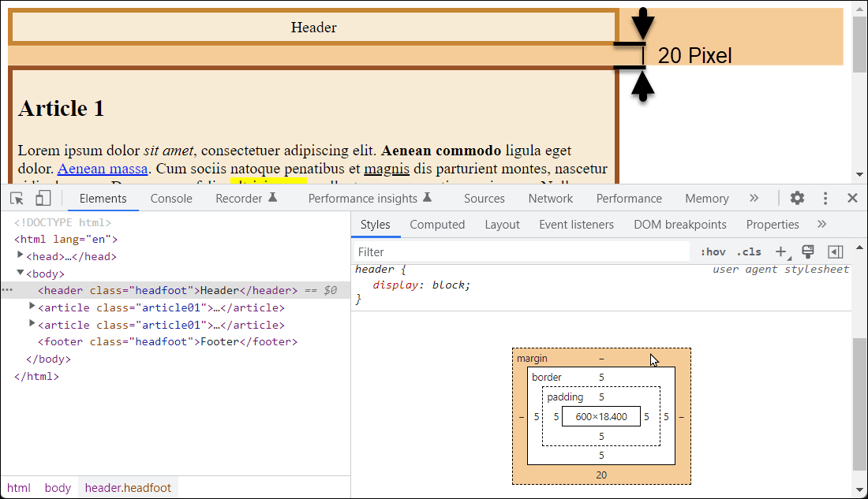Viewport: 868px width, 499px height.
Task: Expand the head element node
Action: pyautogui.click(x=21, y=255)
